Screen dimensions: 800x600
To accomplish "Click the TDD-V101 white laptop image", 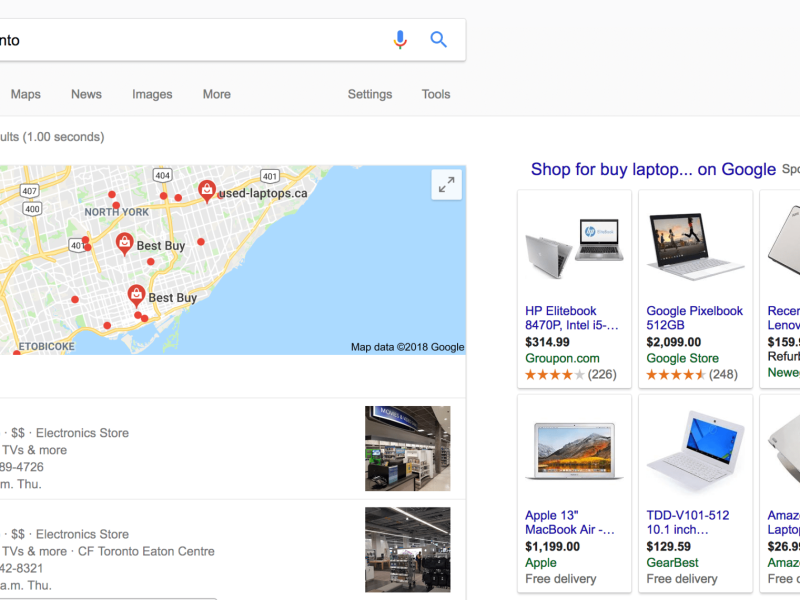I will [x=695, y=451].
